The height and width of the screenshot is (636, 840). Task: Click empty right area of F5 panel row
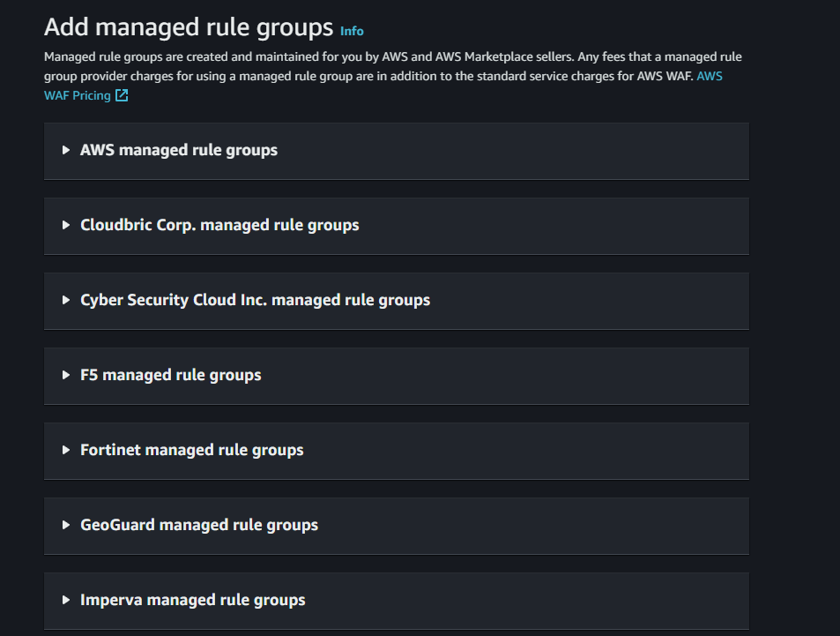tap(573, 375)
